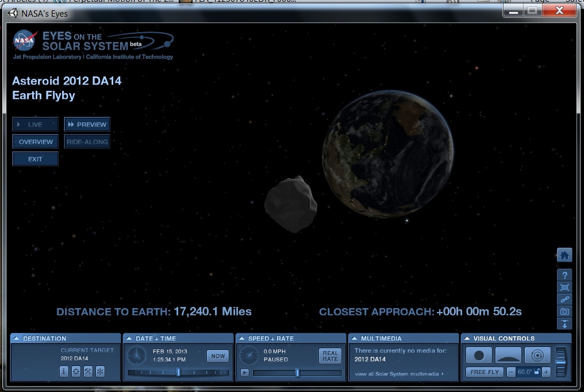Collapse the Speed + Rate panel
This screenshot has height=392, width=584.
click(x=241, y=339)
